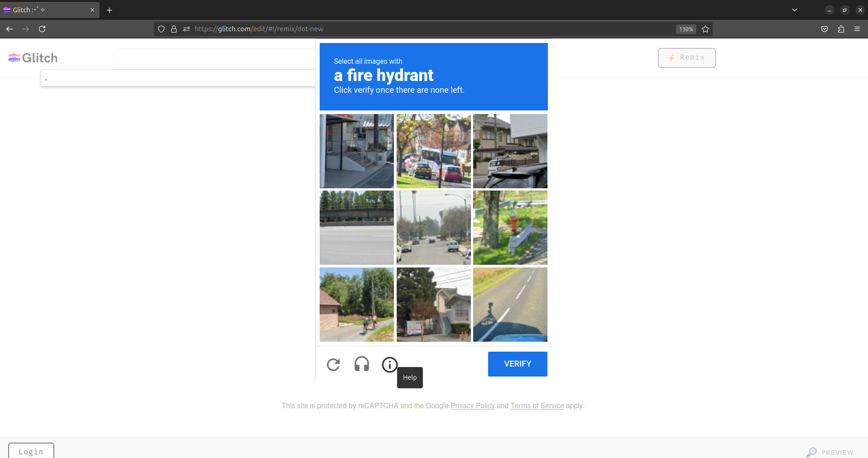Select the tile with a house and power lines
Image resolution: width=868 pixels, height=458 pixels.
point(434,305)
